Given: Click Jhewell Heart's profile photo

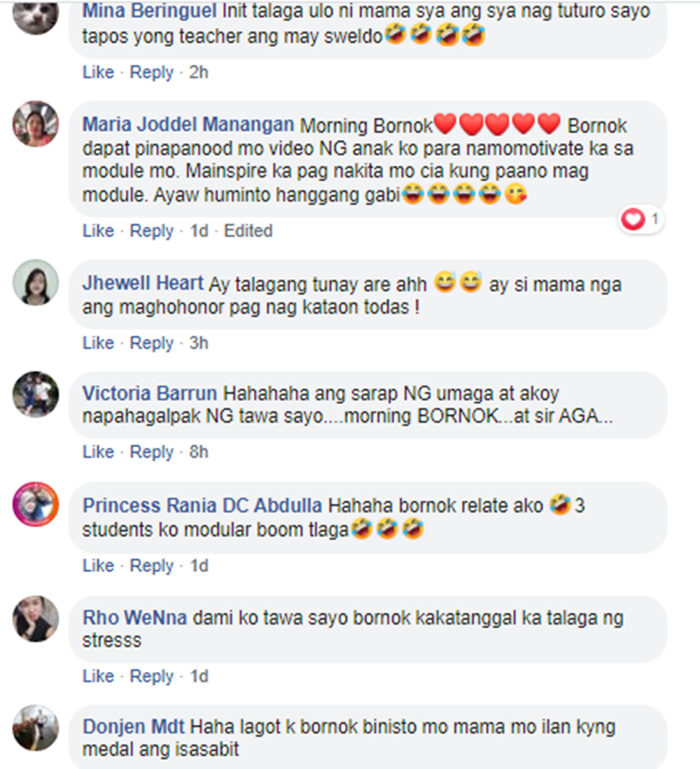Looking at the screenshot, I should point(35,283).
